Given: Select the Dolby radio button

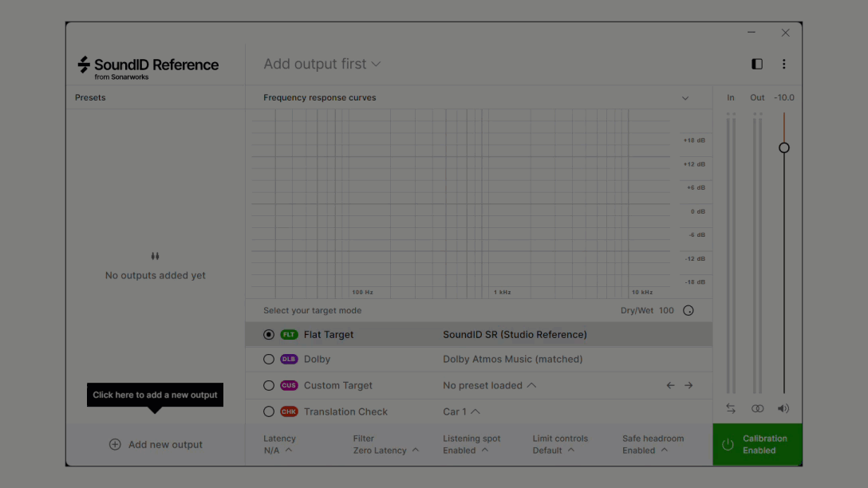Looking at the screenshot, I should [x=269, y=359].
